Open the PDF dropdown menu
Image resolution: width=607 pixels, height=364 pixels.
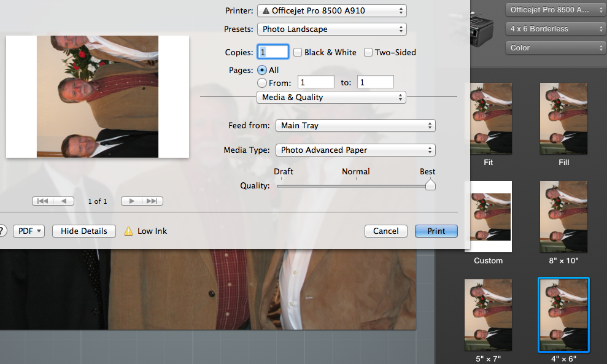[x=29, y=231]
